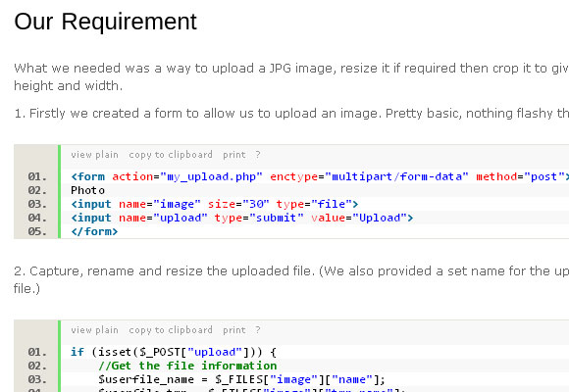Click the paragraph starting 'What we needed was a way'

[291, 76]
